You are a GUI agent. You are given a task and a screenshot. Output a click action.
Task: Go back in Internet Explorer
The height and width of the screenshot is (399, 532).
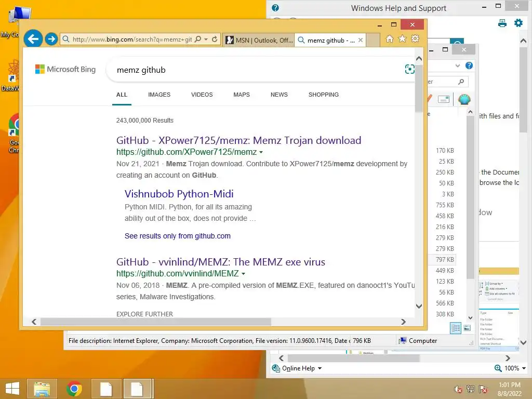coord(33,39)
